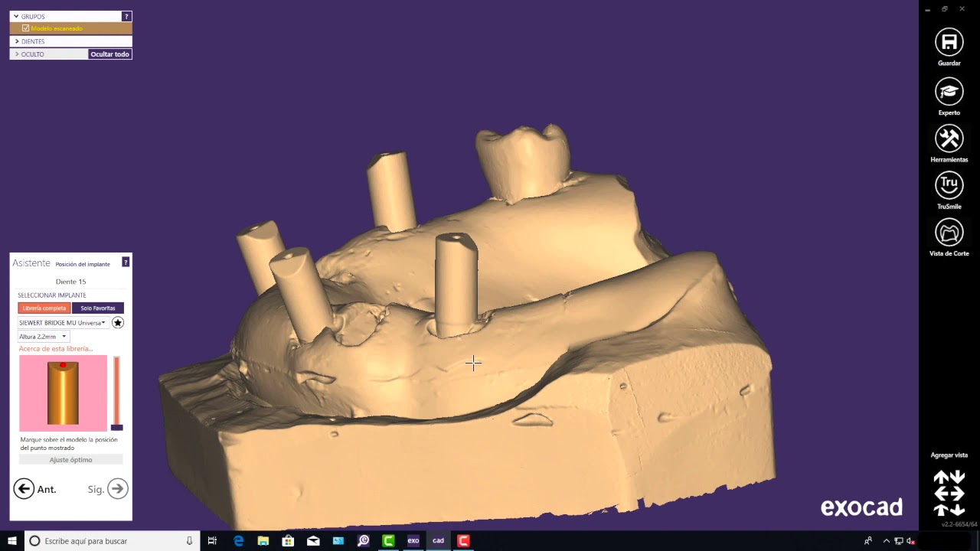Select the right arrow view icon

(x=957, y=494)
